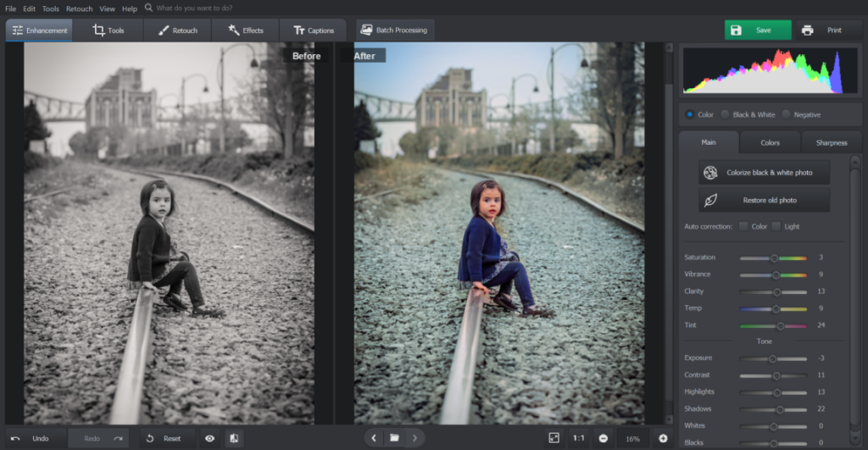Select the Black & White mode radio button
868x450 pixels.
[x=725, y=114]
